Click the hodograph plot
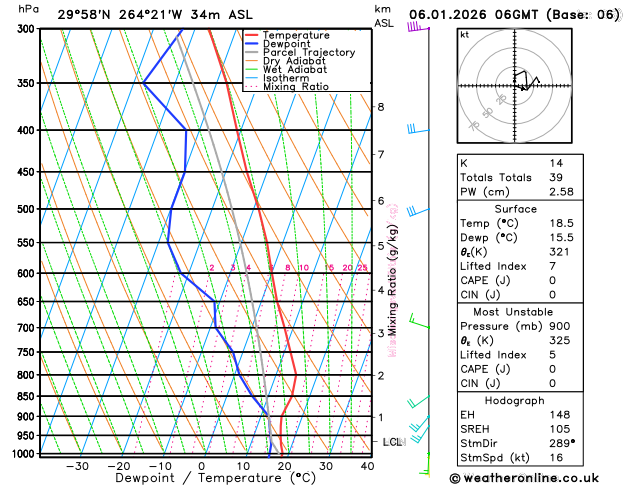This screenshot has width=629, height=486. (515, 86)
